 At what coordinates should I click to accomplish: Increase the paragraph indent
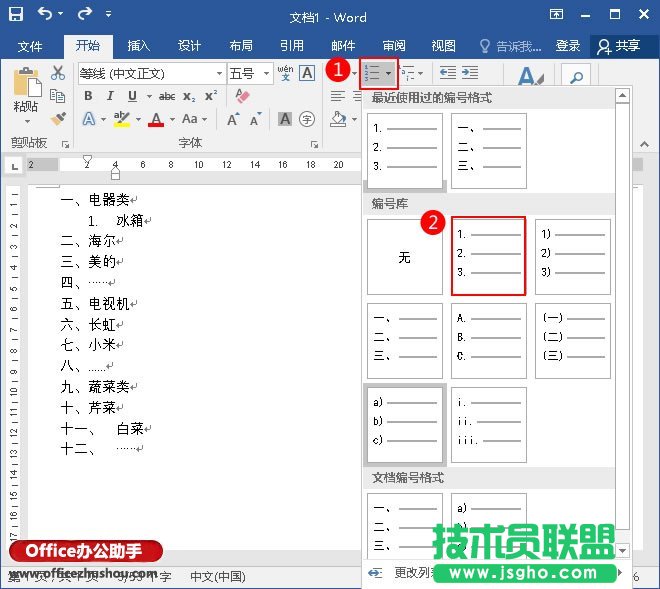tap(469, 72)
